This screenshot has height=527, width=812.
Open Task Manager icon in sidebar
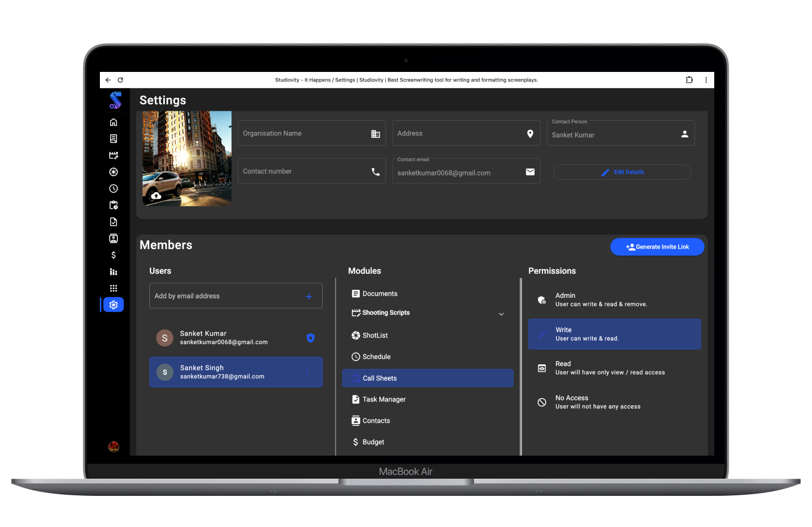[113, 222]
